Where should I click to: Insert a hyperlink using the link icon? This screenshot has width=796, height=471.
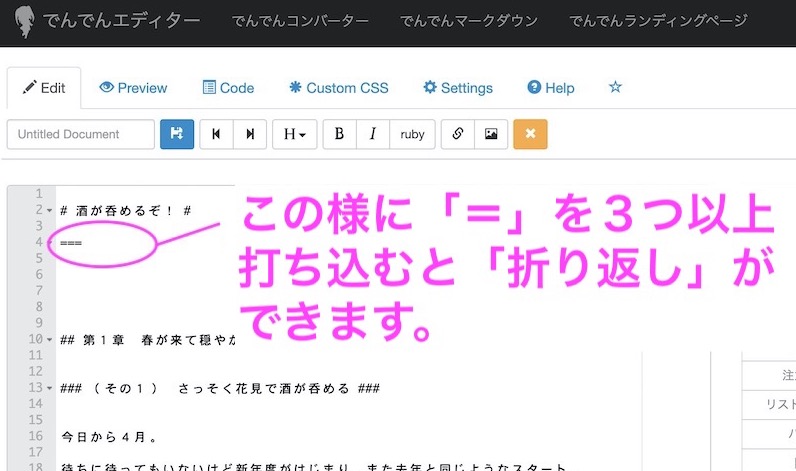pos(457,134)
